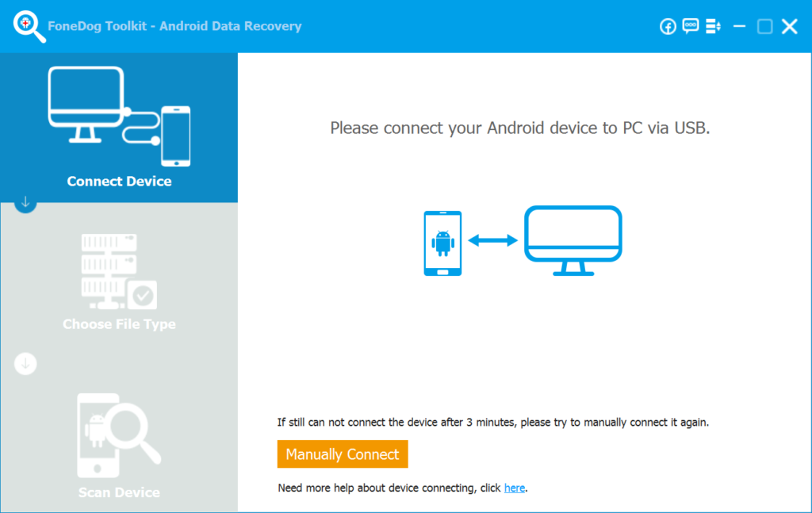Image resolution: width=812 pixels, height=513 pixels.
Task: Select the Scan Device step
Action: pyautogui.click(x=119, y=492)
